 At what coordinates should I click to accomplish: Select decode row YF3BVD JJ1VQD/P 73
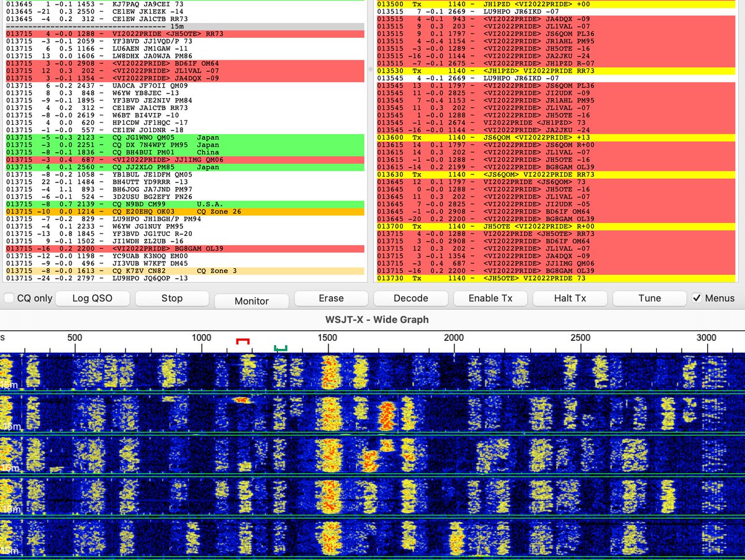click(x=184, y=41)
